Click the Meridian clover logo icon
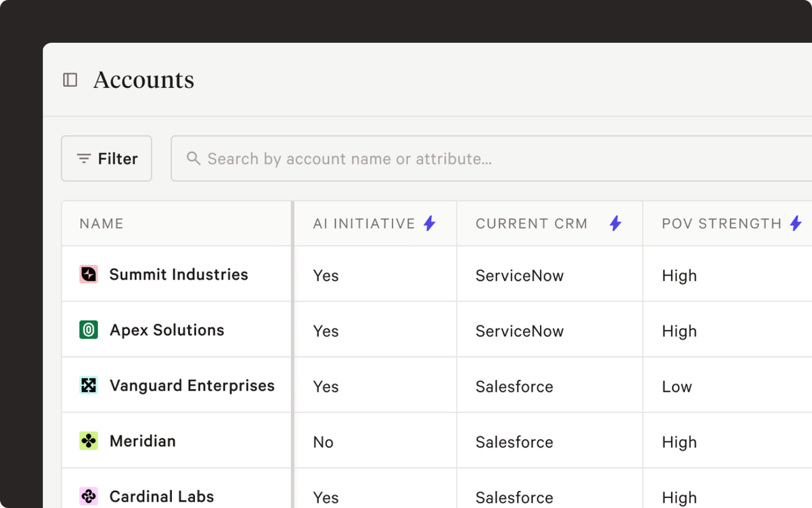The image size is (812, 508). pyautogui.click(x=89, y=441)
